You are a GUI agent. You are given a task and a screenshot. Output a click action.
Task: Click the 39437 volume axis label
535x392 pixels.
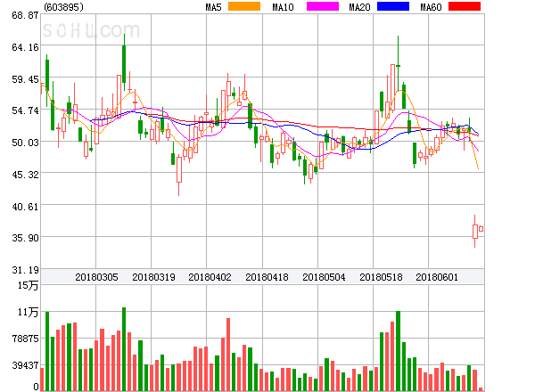tap(25, 366)
